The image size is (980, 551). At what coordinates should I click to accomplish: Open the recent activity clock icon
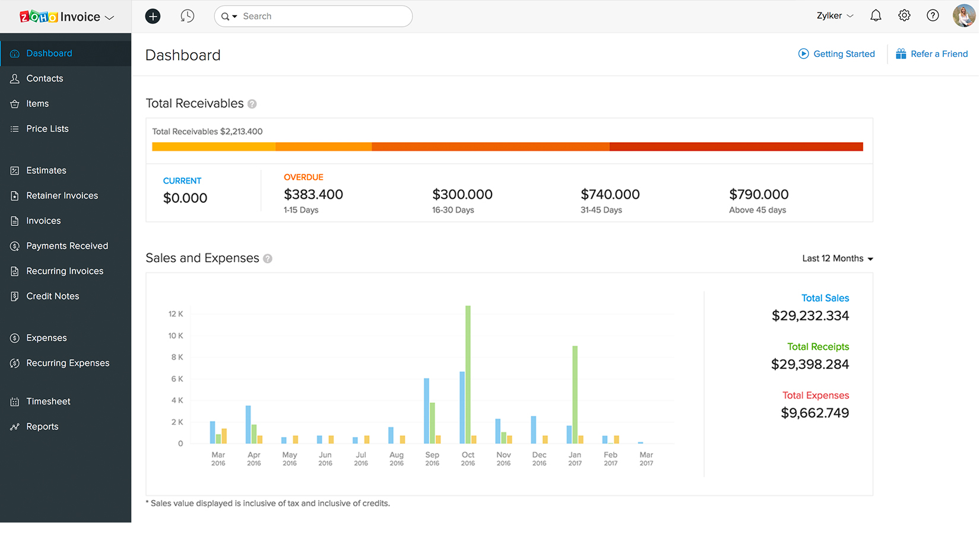(187, 16)
